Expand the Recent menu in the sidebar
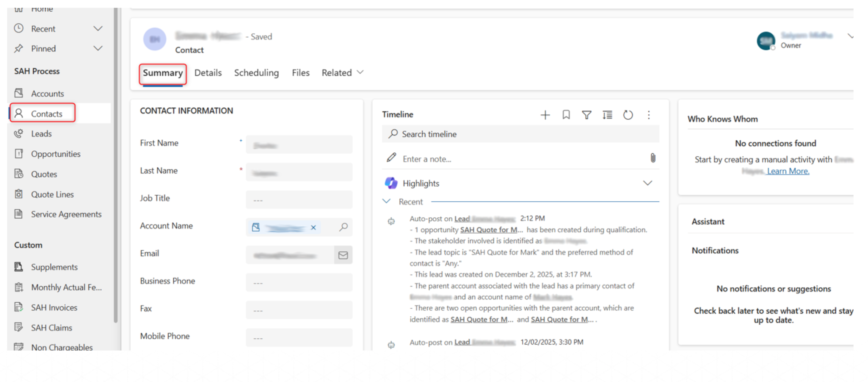 click(x=98, y=29)
